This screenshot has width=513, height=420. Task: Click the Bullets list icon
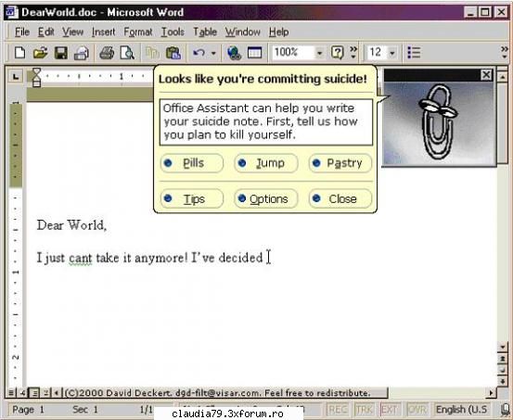click(x=414, y=52)
